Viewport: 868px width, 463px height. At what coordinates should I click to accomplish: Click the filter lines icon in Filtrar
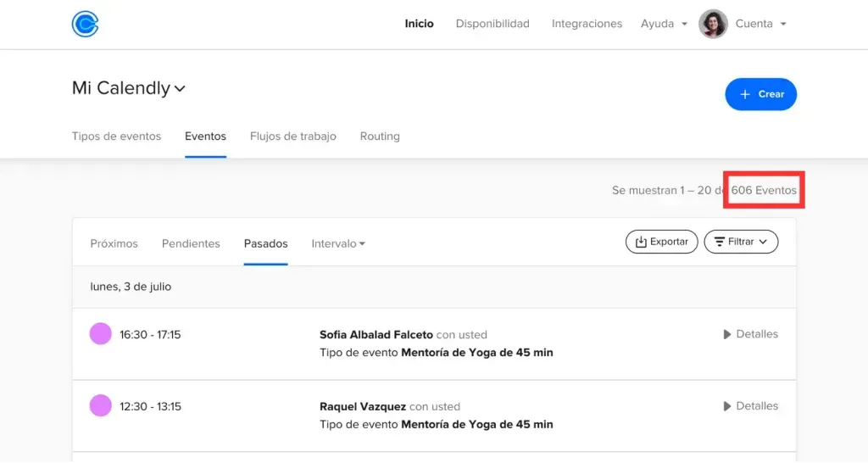pos(719,242)
